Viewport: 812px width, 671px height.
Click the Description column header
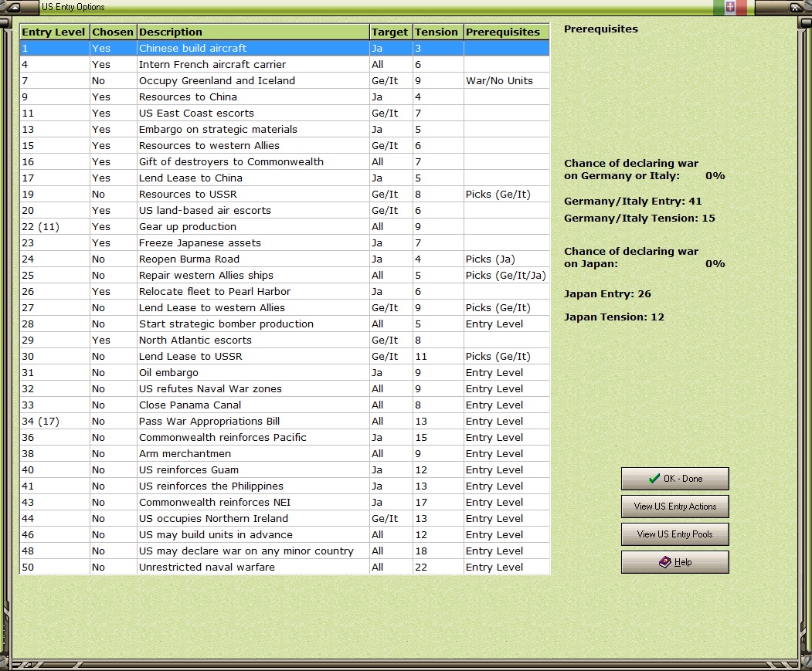pos(253,32)
